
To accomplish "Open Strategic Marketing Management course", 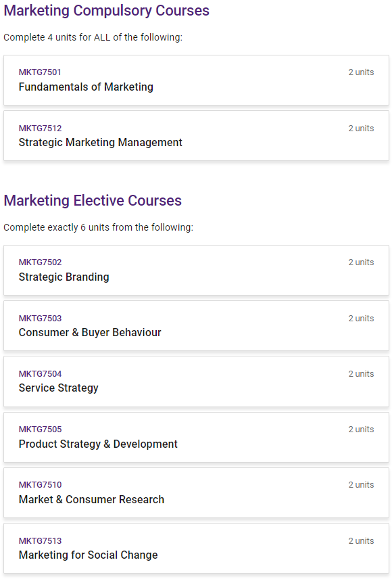I will (x=101, y=143).
